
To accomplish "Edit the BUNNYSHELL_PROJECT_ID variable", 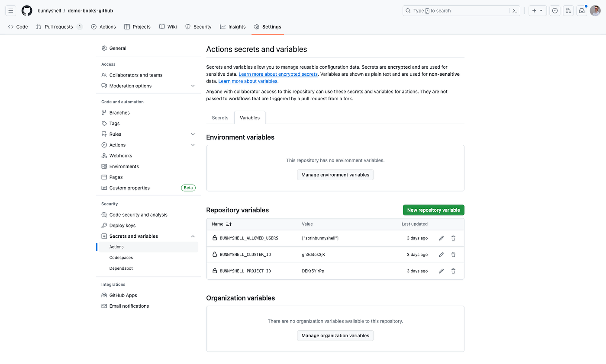I will [441, 271].
